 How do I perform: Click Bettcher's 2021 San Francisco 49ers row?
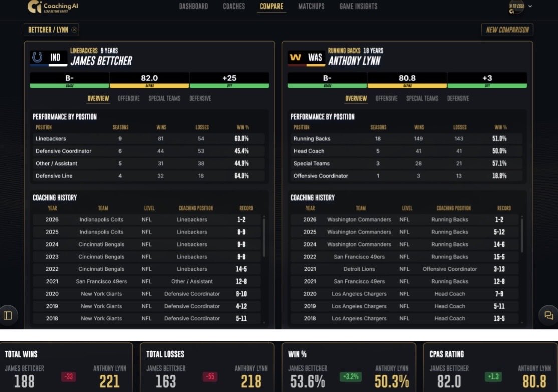(x=147, y=281)
